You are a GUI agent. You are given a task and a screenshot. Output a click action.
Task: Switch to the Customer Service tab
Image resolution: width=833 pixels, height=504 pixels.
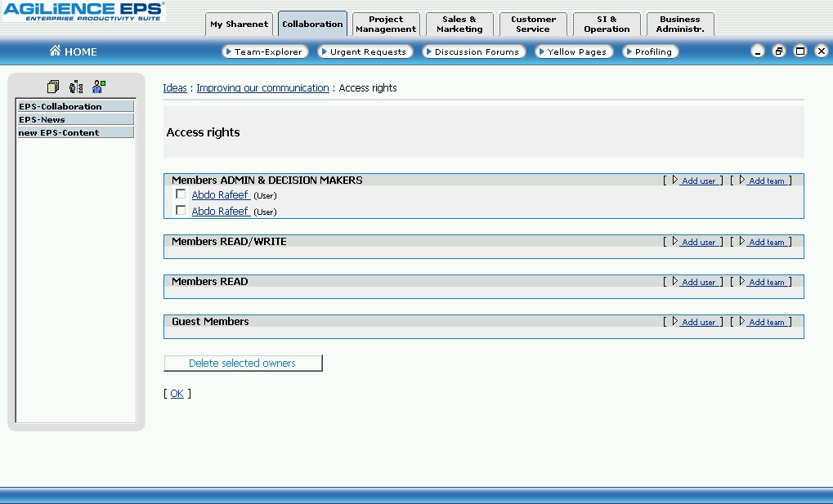click(x=533, y=25)
